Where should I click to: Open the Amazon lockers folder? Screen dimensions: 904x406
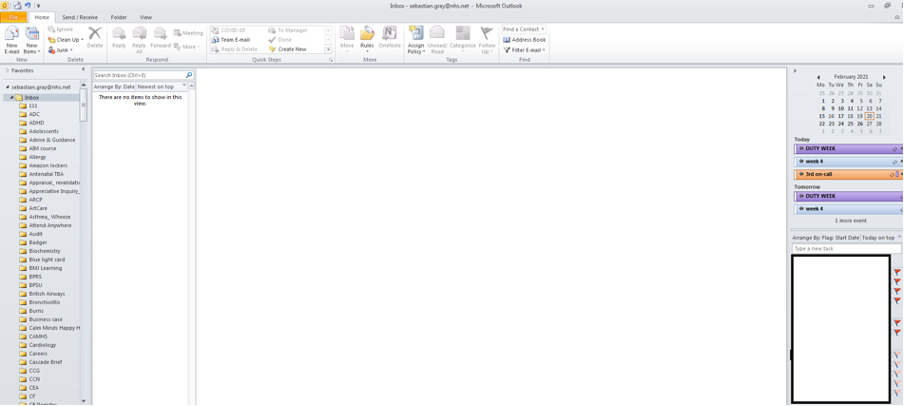[x=48, y=166]
